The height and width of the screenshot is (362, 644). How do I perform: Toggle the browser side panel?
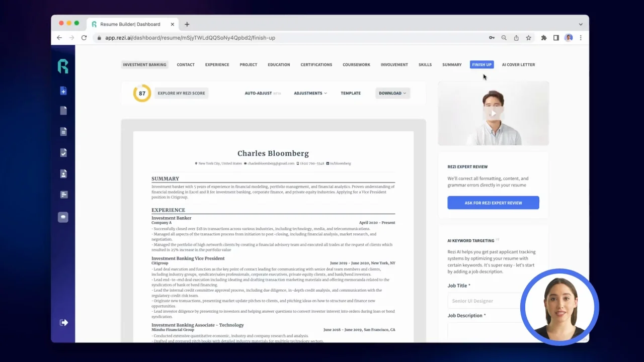(x=556, y=38)
